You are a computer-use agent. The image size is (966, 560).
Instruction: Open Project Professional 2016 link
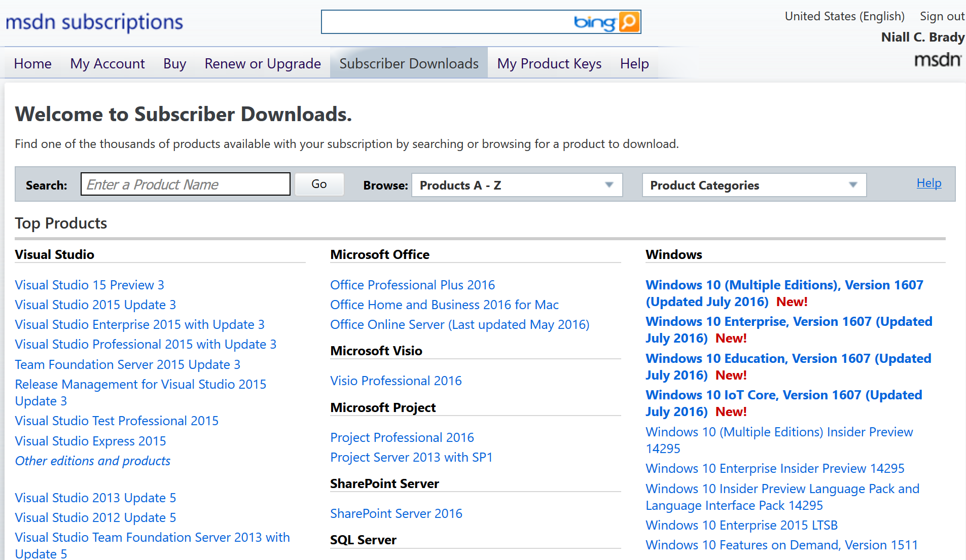coord(402,437)
